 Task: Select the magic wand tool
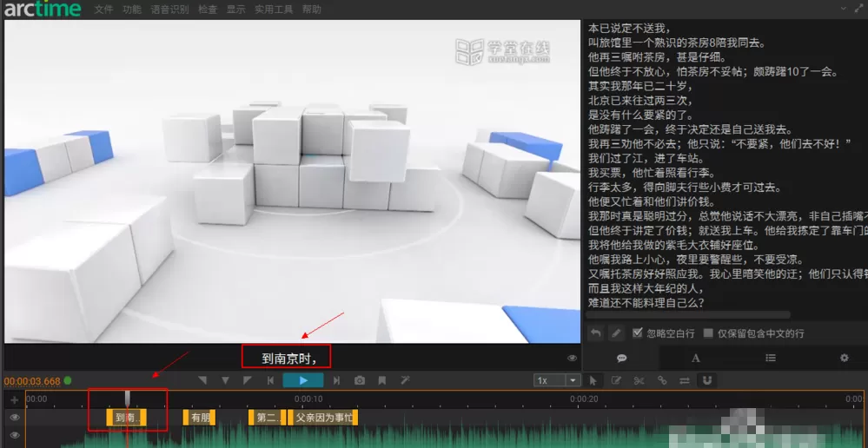405,380
